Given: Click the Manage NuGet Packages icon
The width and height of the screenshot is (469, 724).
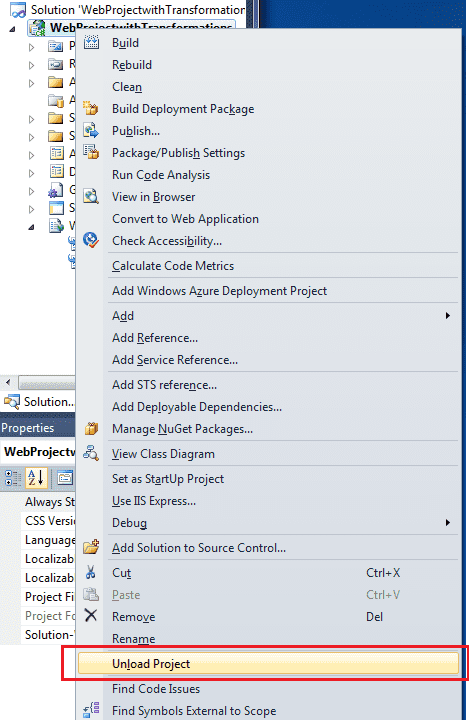Looking at the screenshot, I should click(x=91, y=429).
